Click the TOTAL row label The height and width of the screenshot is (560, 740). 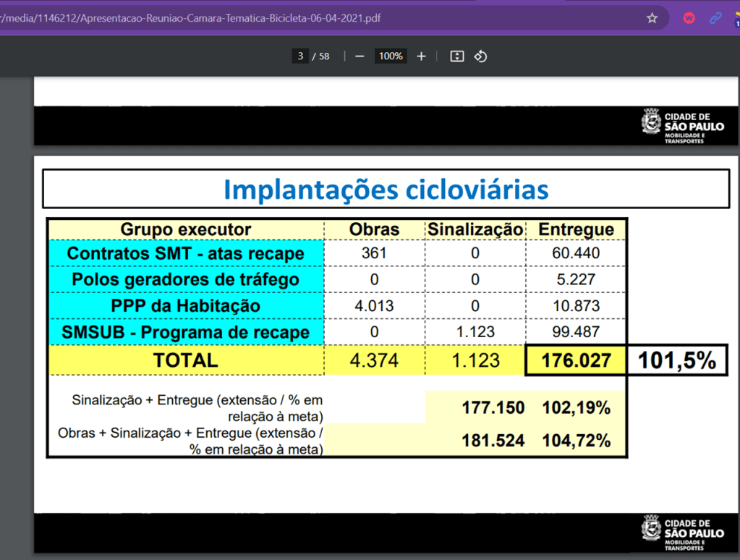(x=186, y=360)
